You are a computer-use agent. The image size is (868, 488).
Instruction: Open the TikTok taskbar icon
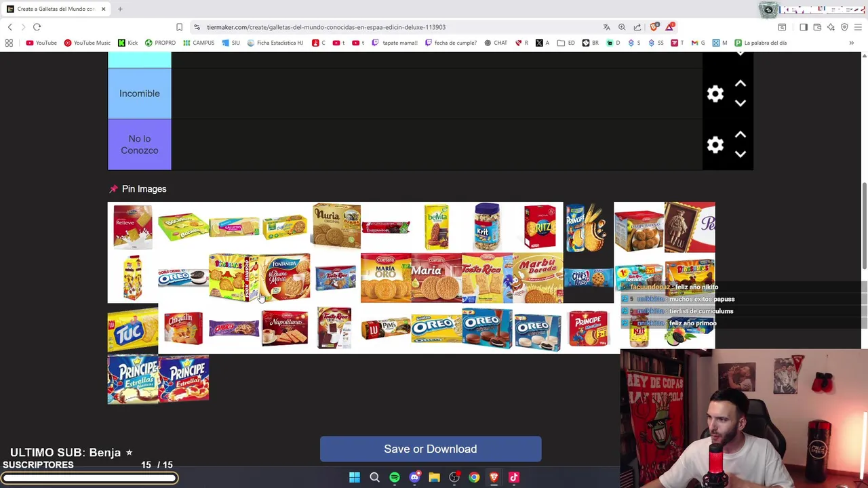513,477
